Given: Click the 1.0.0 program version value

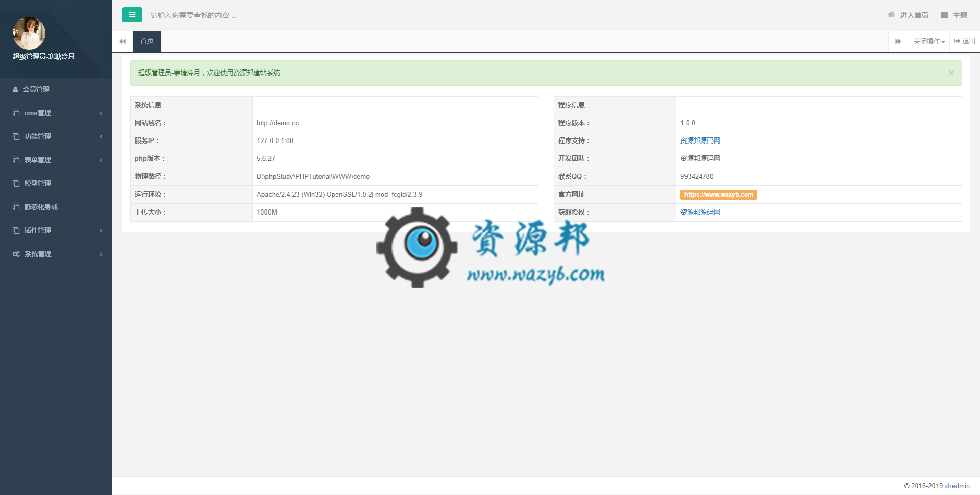Looking at the screenshot, I should (688, 123).
